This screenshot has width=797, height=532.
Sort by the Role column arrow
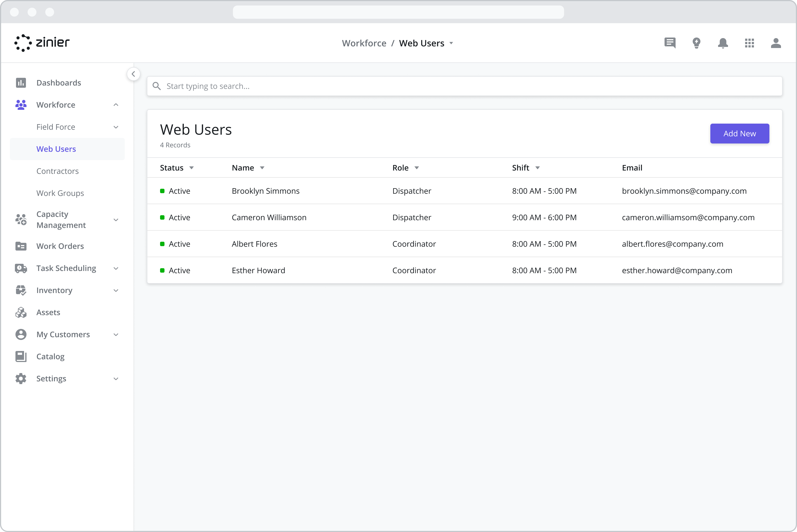click(x=417, y=168)
